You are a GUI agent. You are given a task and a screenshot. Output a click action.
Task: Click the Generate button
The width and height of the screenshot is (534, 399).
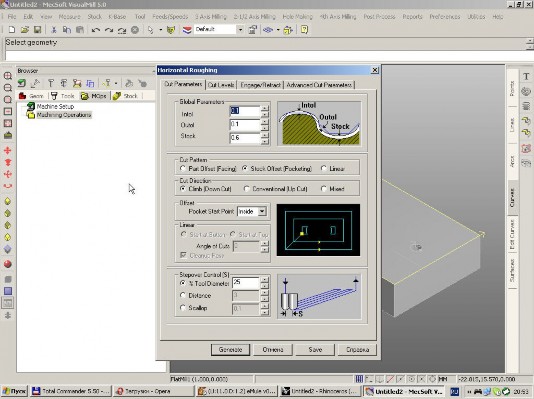(x=230, y=350)
